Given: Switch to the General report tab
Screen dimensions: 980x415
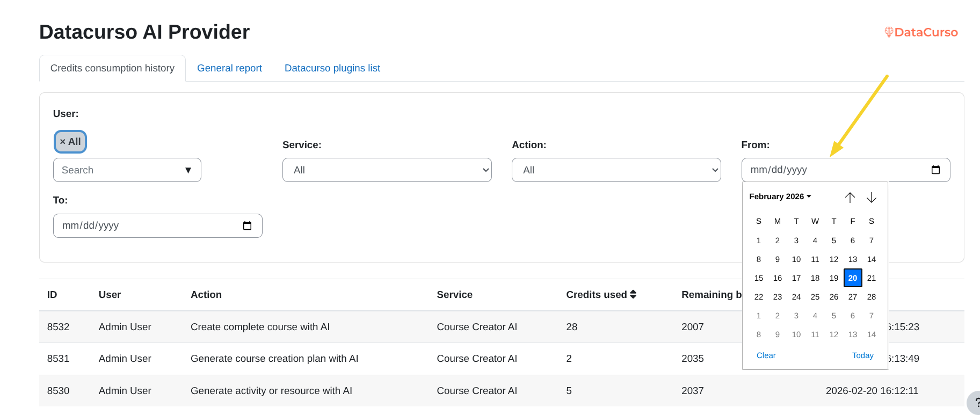Looking at the screenshot, I should (229, 68).
